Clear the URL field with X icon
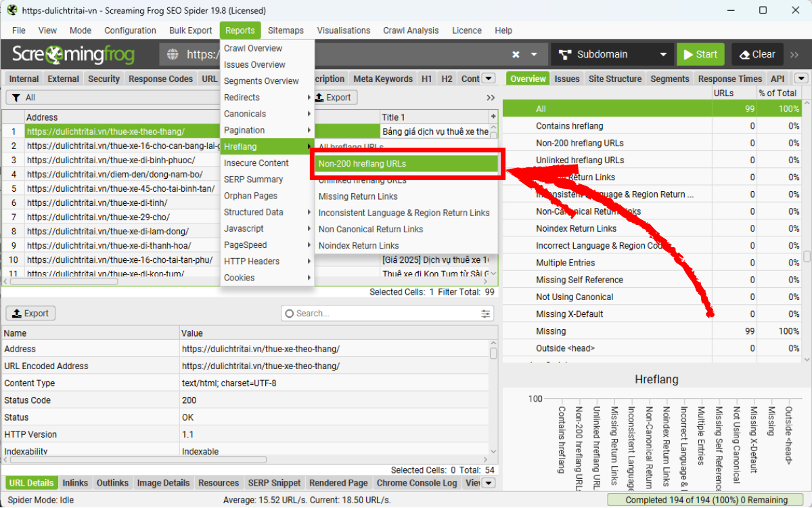Image resolution: width=812 pixels, height=508 pixels. (516, 55)
